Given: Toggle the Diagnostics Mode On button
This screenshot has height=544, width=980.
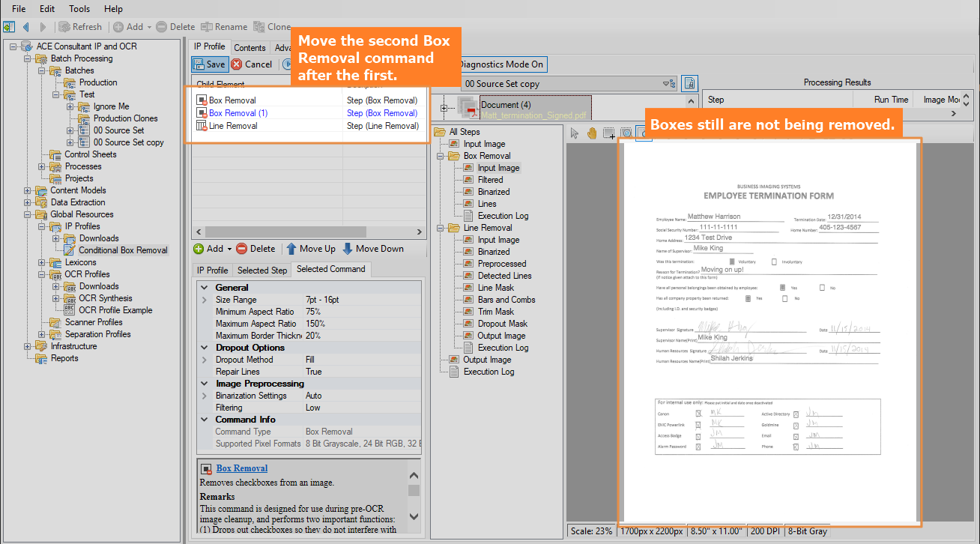Looking at the screenshot, I should click(x=502, y=64).
